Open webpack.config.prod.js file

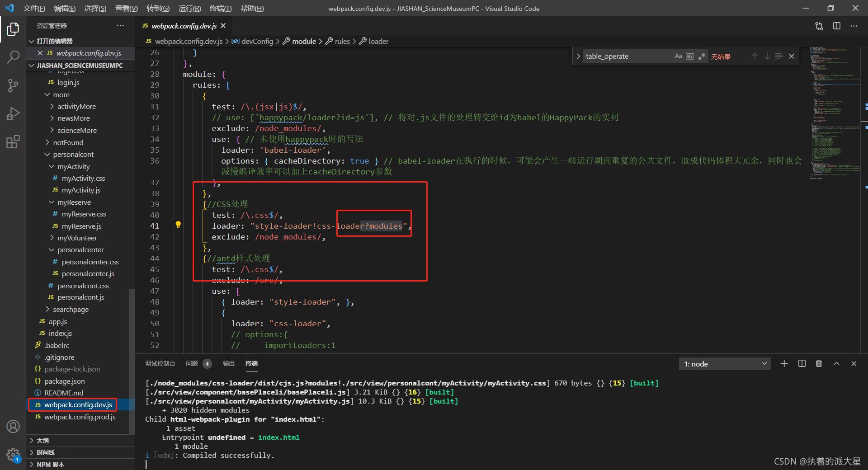[x=80, y=417]
